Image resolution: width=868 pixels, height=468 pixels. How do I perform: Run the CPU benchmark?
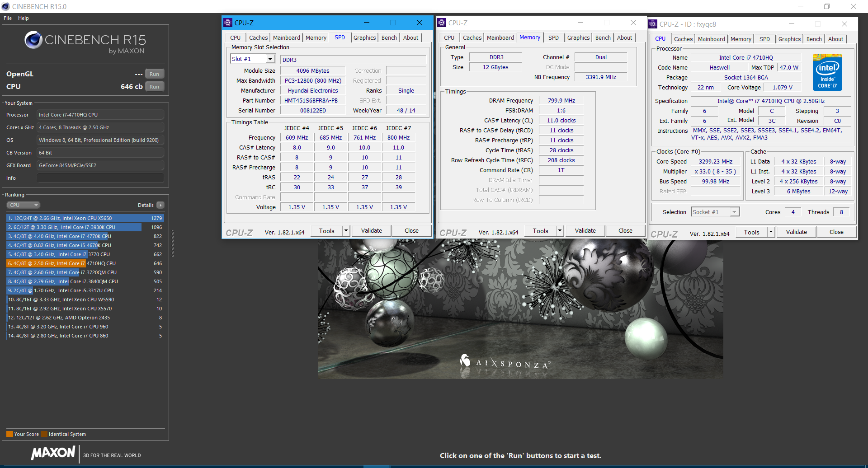pyautogui.click(x=155, y=87)
